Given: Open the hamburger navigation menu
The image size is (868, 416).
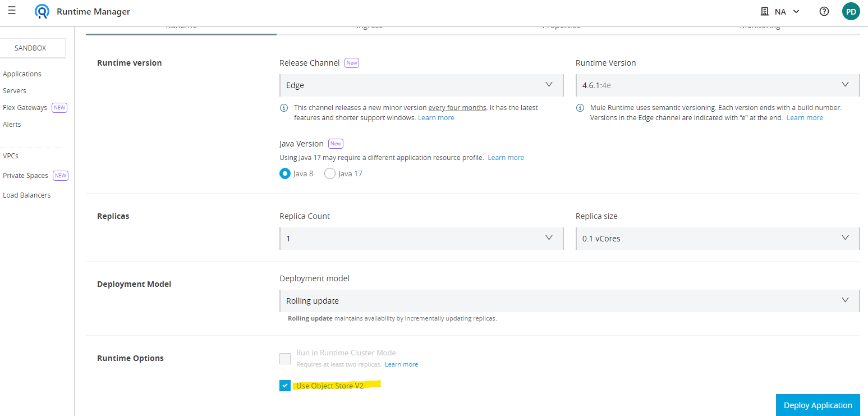Looking at the screenshot, I should click(x=12, y=11).
